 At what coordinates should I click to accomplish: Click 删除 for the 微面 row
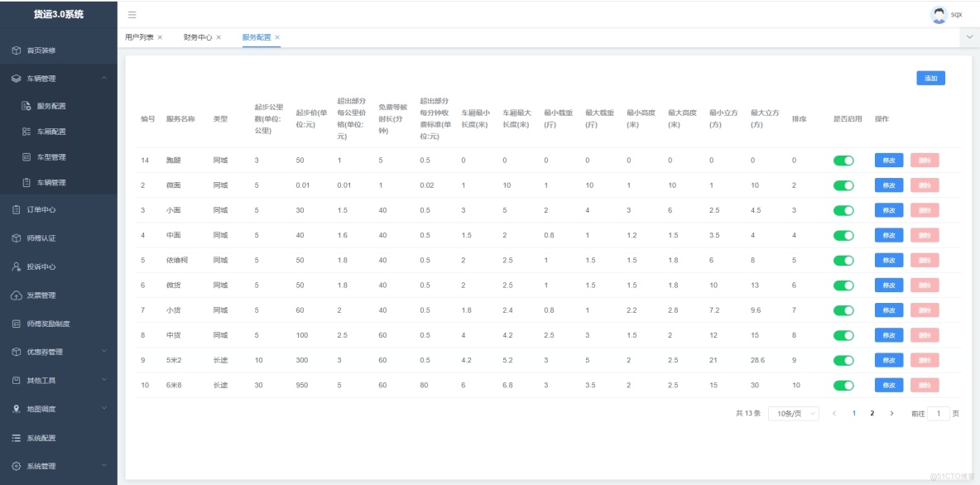click(x=925, y=185)
